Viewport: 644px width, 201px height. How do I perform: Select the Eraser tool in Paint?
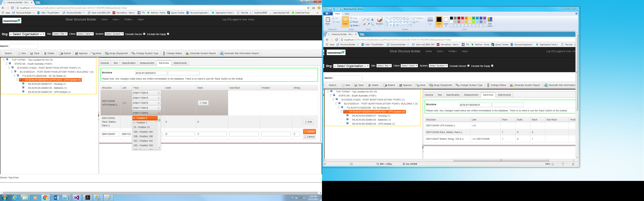364,24
